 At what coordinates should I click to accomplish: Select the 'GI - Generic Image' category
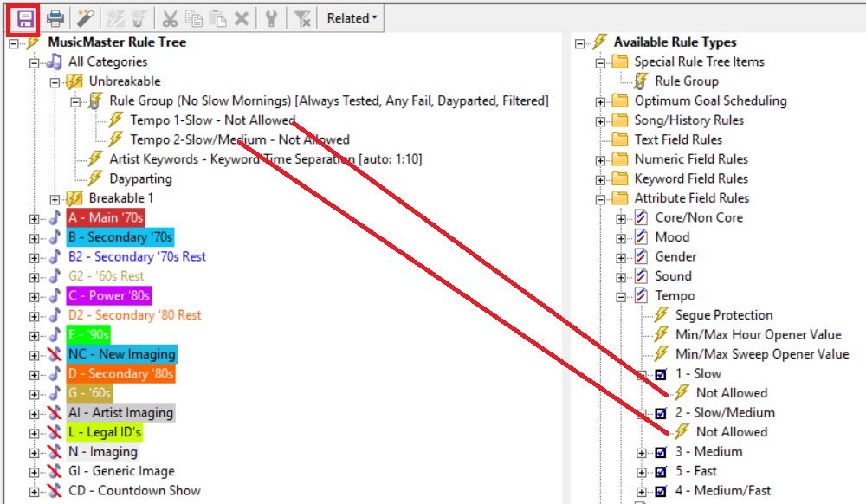coord(121,471)
